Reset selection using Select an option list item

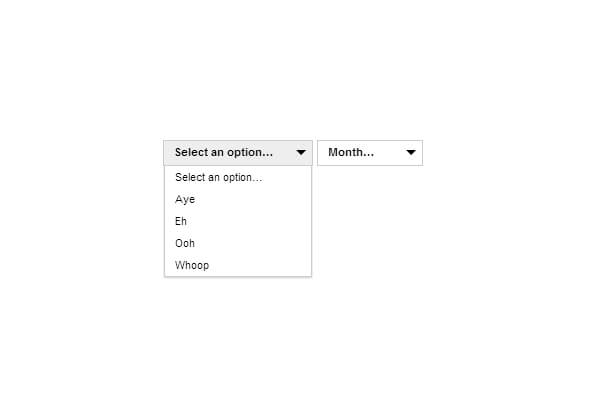pyautogui.click(x=218, y=177)
